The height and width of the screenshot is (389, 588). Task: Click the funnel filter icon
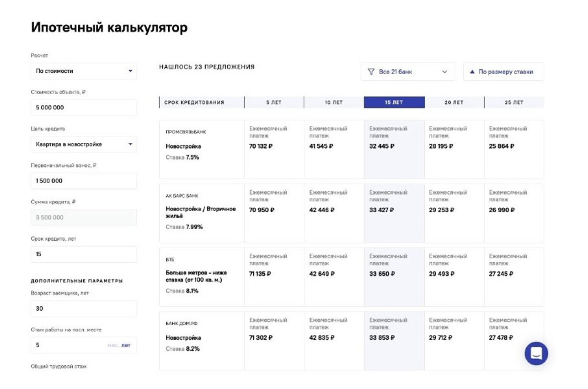tap(371, 72)
